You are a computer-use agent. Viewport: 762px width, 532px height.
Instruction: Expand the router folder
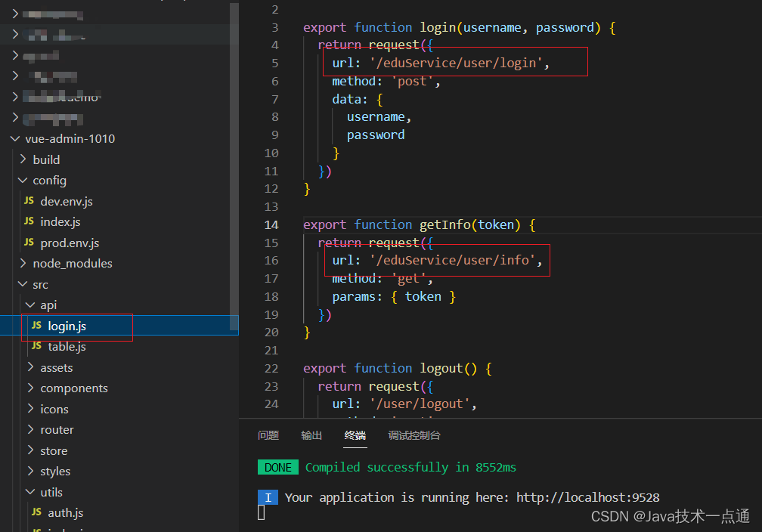(30, 429)
